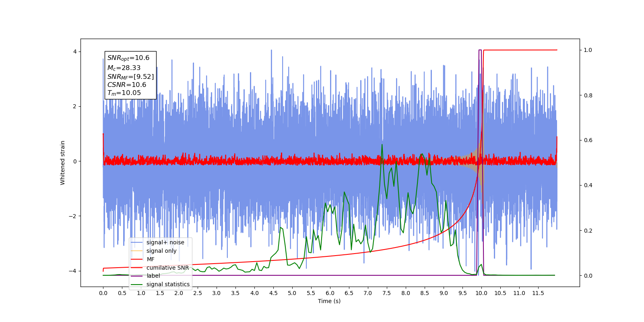Click x-axis tick label 10.0
The height and width of the screenshot is (322, 644).
click(481, 293)
